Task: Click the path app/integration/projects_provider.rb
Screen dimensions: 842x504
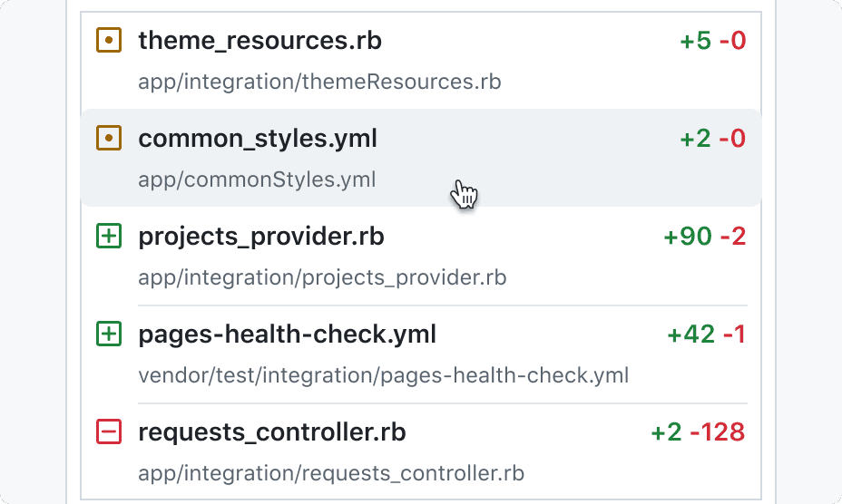Action: pos(322,278)
